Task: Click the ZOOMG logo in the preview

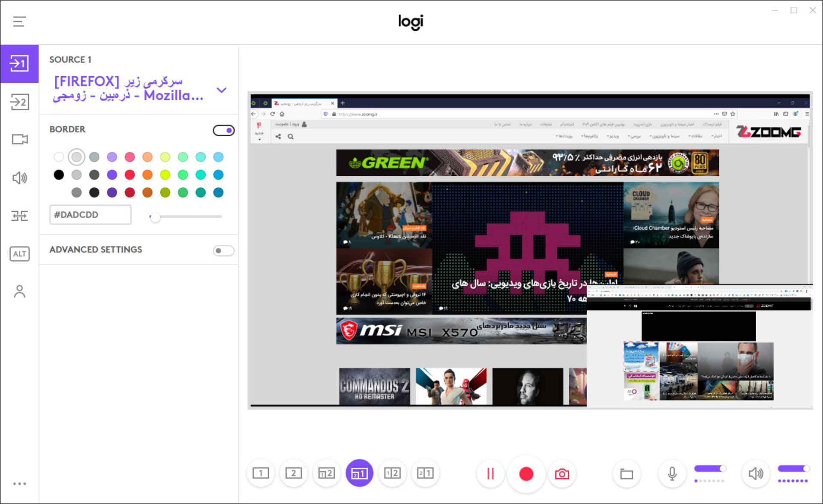Action: coord(768,132)
